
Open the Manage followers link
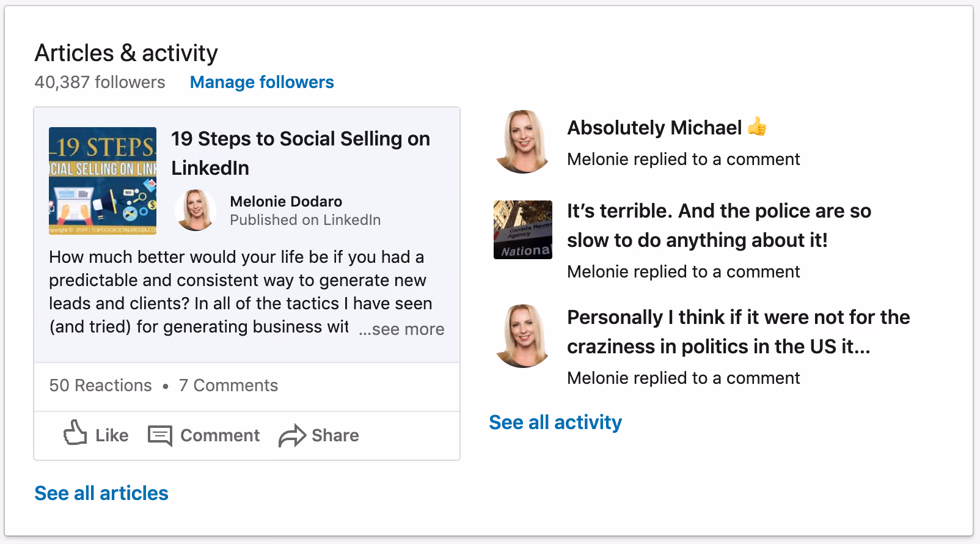click(x=262, y=82)
